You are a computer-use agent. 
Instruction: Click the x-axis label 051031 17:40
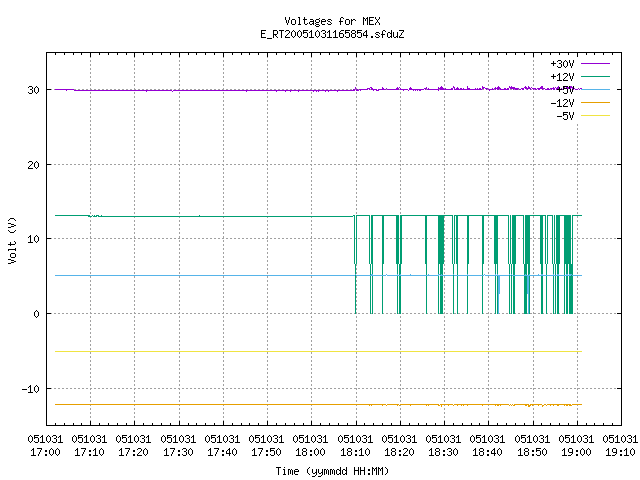222,446
